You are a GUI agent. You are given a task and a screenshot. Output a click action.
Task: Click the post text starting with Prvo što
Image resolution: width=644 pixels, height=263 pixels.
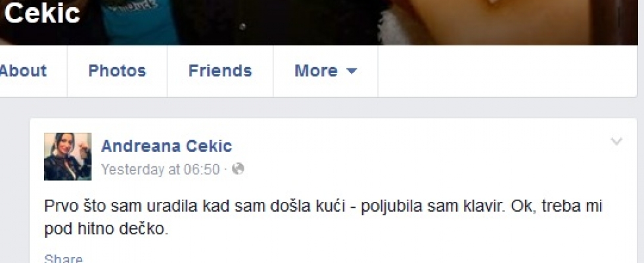point(323,206)
